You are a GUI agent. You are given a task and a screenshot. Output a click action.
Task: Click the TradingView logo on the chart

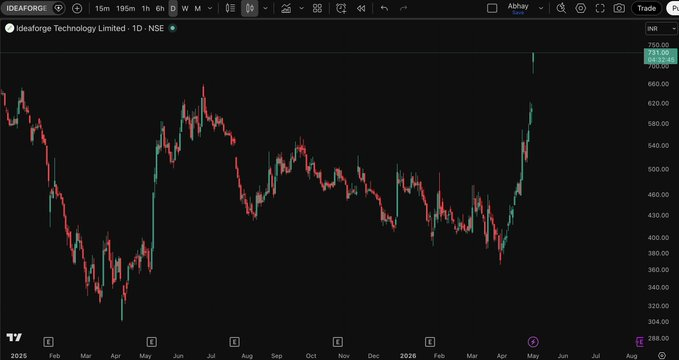[x=14, y=337]
